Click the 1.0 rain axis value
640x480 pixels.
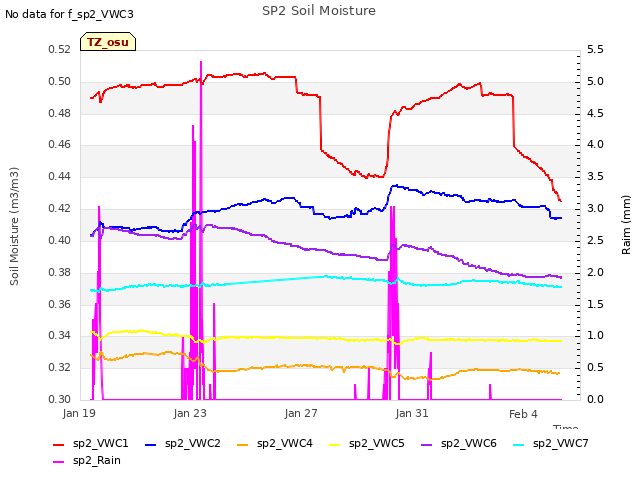[x=595, y=336]
